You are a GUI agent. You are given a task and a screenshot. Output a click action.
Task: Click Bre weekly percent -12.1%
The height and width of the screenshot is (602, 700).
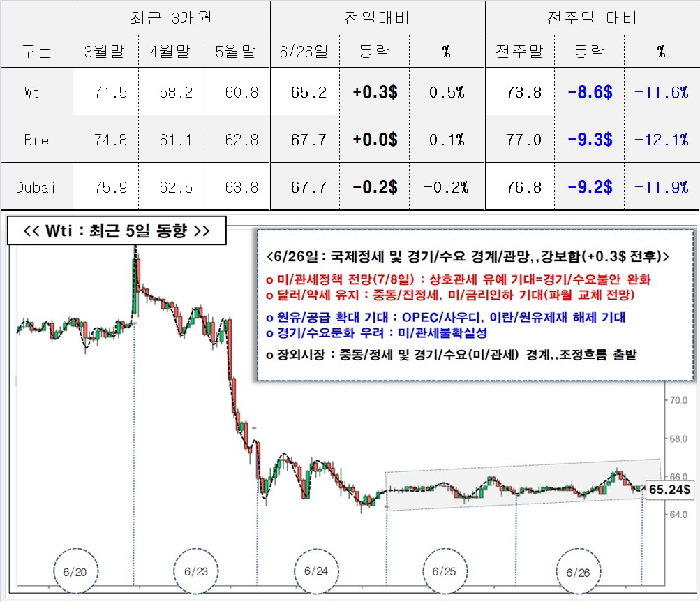662,140
